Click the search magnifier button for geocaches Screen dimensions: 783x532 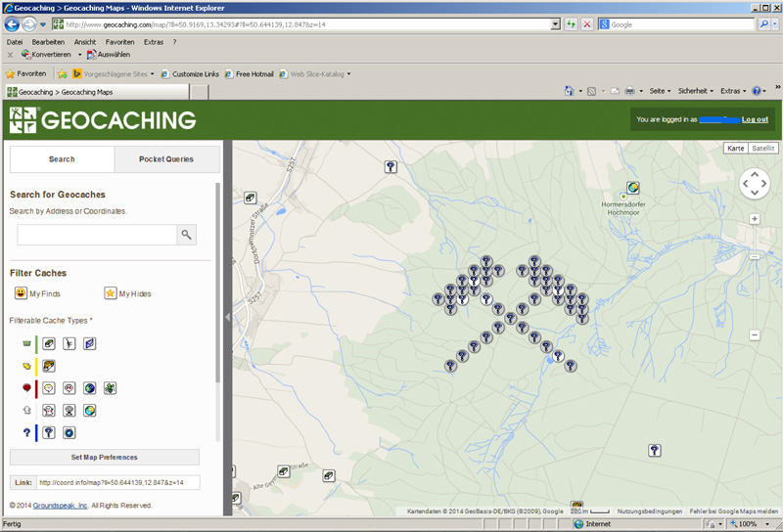[x=186, y=235]
